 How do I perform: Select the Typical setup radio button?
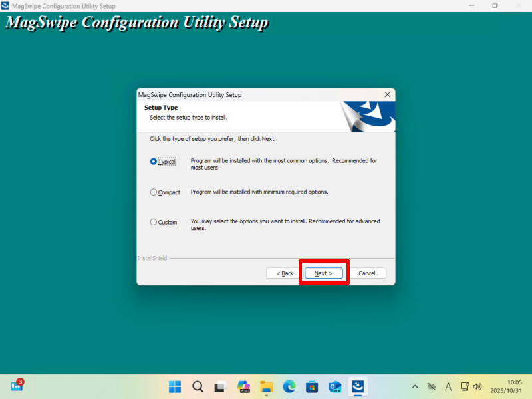154,161
